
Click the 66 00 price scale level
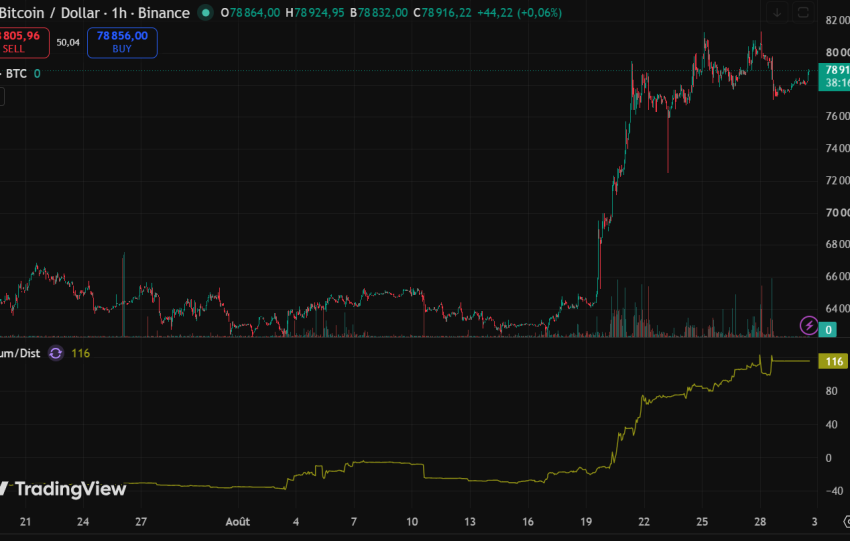[x=838, y=276]
